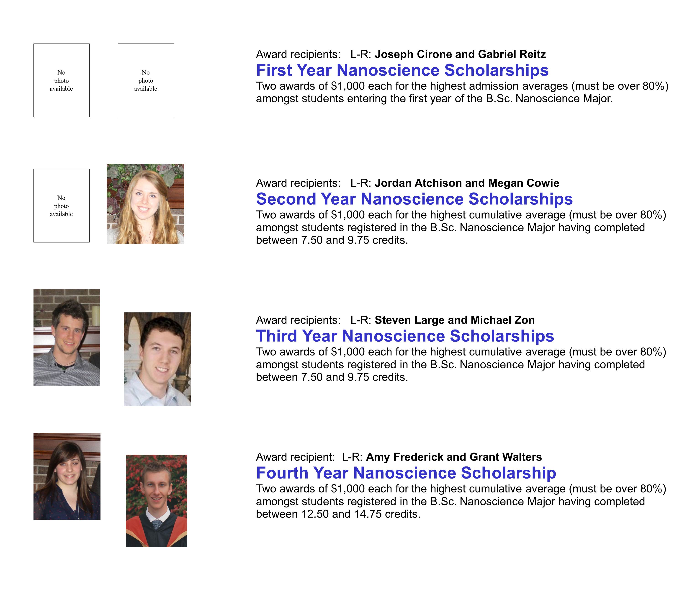Click the Fourth Year Nanoscience Scholarship heading
This screenshot has width=700, height=600.
[x=406, y=473]
